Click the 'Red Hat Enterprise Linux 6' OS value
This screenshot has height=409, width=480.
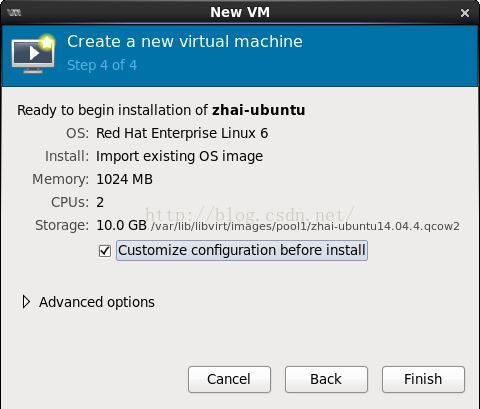tap(182, 133)
